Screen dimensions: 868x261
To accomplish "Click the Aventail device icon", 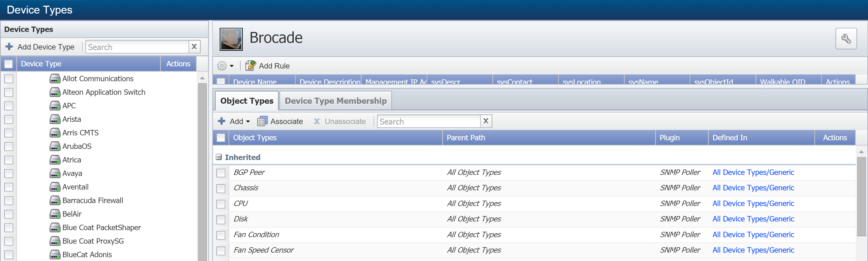I will [55, 187].
